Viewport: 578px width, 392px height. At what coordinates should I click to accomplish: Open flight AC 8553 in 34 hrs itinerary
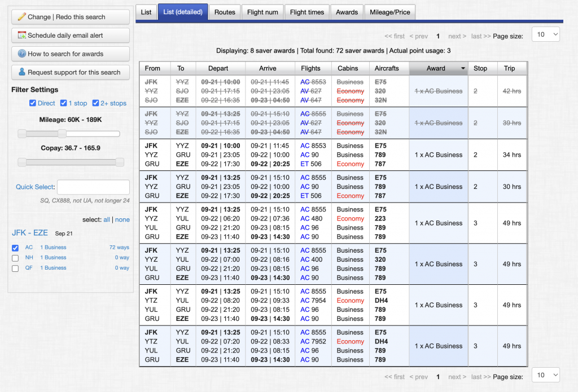[313, 146]
